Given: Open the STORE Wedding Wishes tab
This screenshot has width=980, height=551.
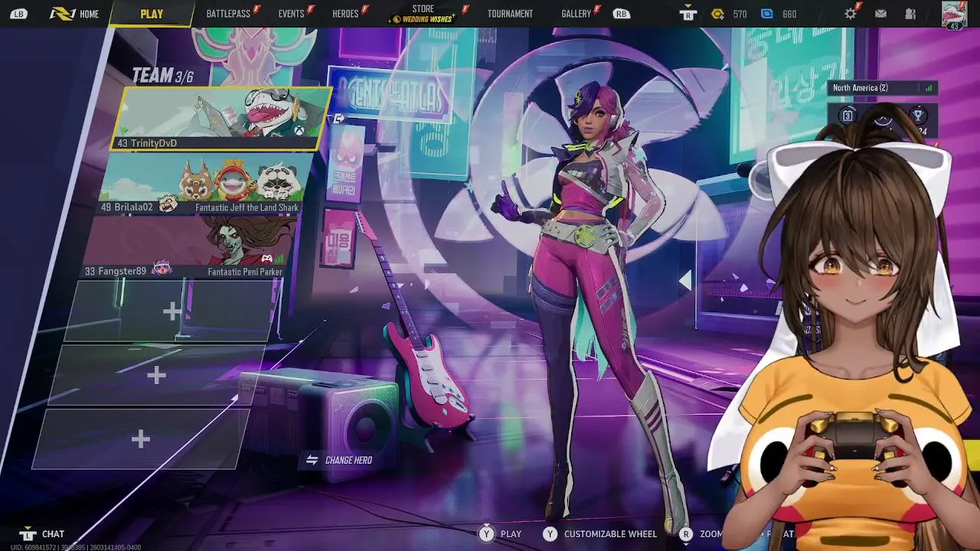Looking at the screenshot, I should click(423, 14).
